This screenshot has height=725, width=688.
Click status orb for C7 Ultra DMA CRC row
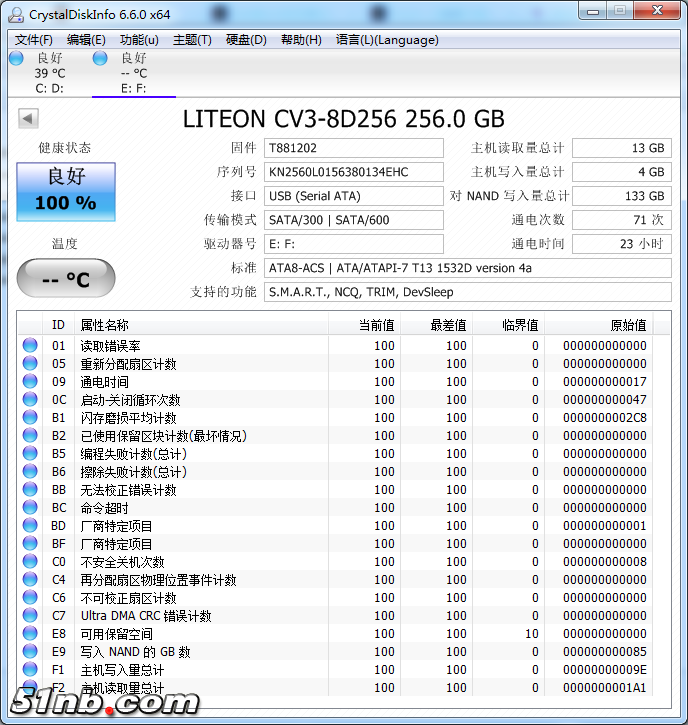[x=30, y=616]
